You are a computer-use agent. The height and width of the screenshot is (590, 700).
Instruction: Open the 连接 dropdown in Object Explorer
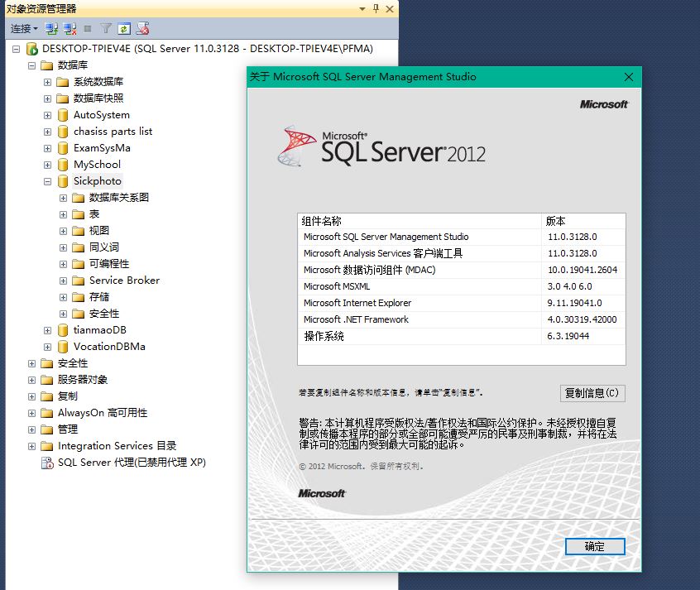(24, 29)
